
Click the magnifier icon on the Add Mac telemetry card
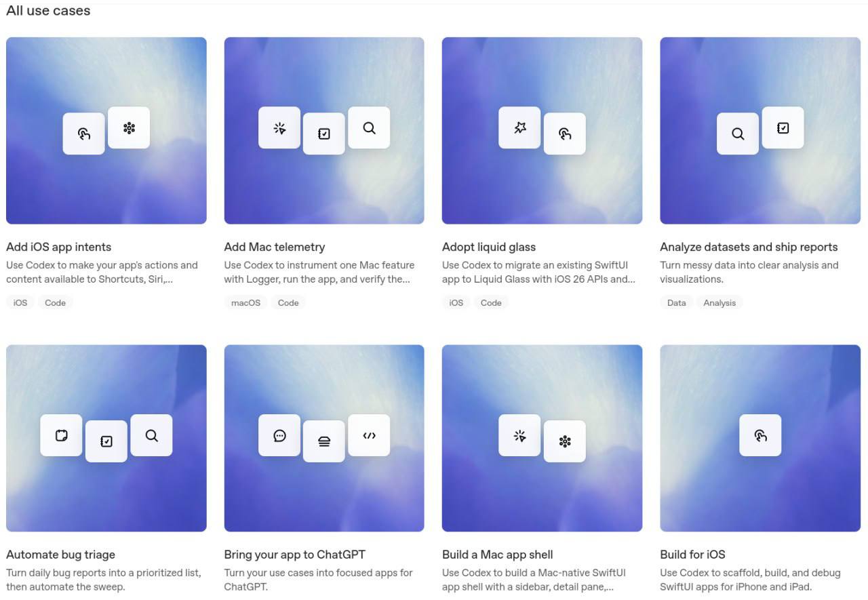[x=369, y=127]
